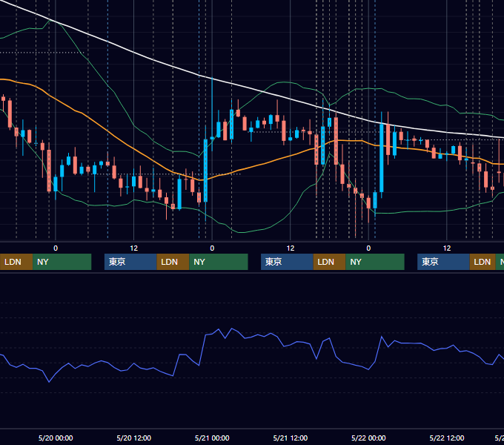Click the 5/20 00:00 date label
Image resolution: width=504 pixels, height=445 pixels.
[56, 438]
